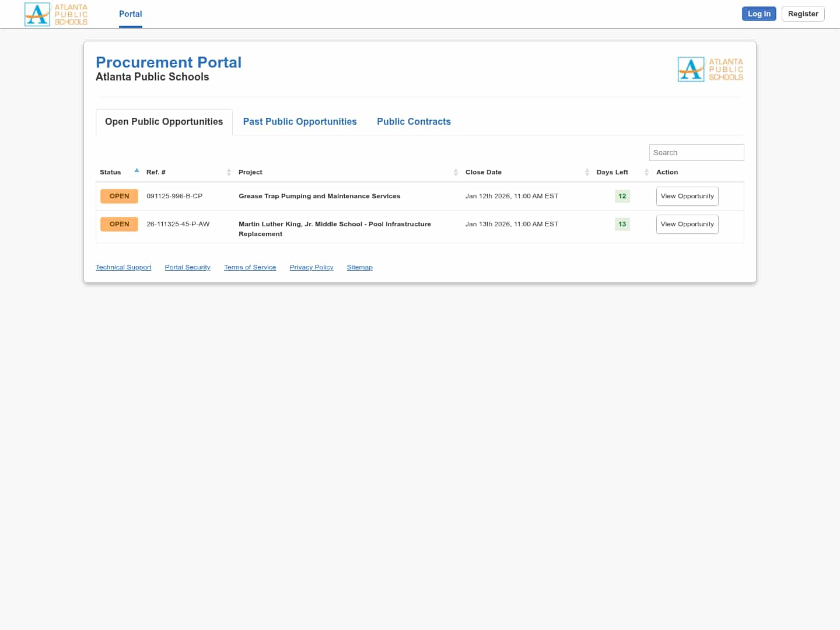Open the Portal navigation item
The image size is (840, 630).
click(130, 14)
